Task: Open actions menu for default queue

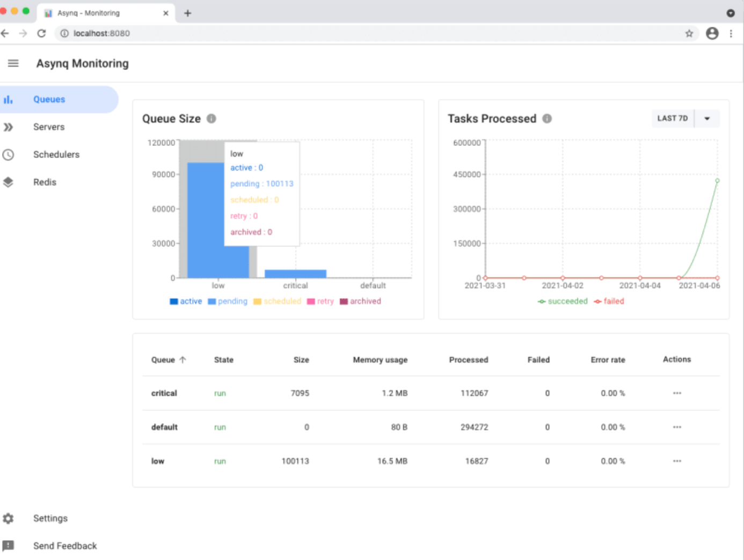Action: coord(677,427)
